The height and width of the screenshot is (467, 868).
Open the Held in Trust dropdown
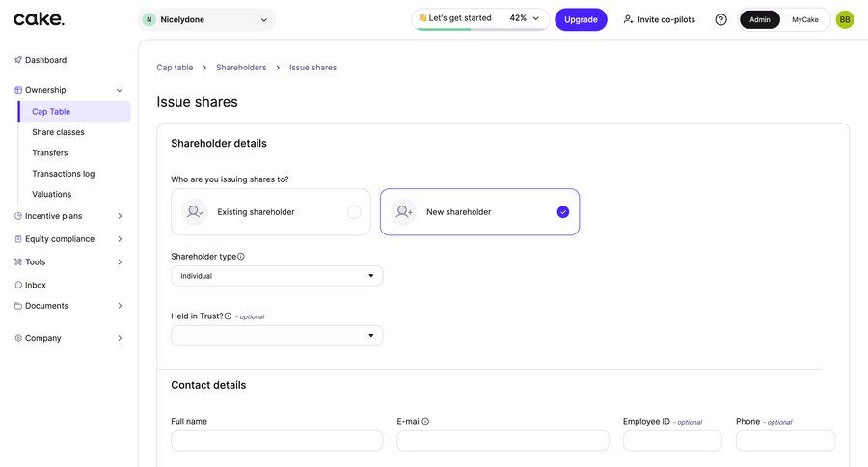point(277,336)
